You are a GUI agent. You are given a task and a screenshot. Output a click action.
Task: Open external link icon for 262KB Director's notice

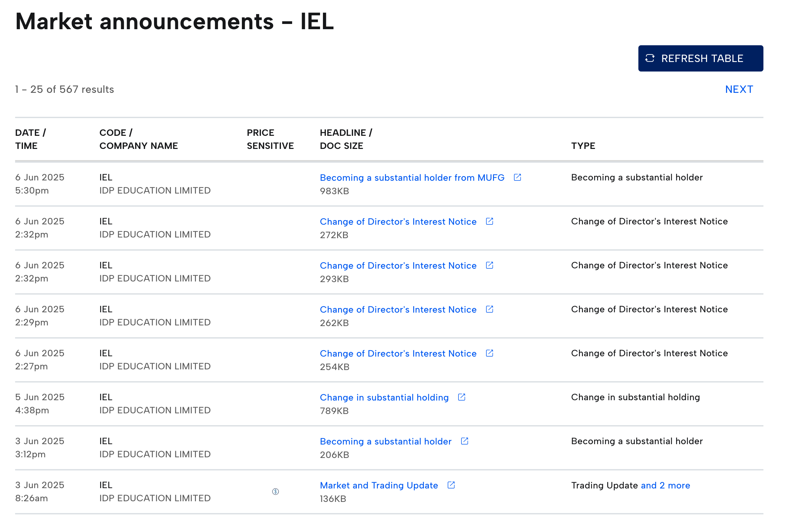click(489, 309)
